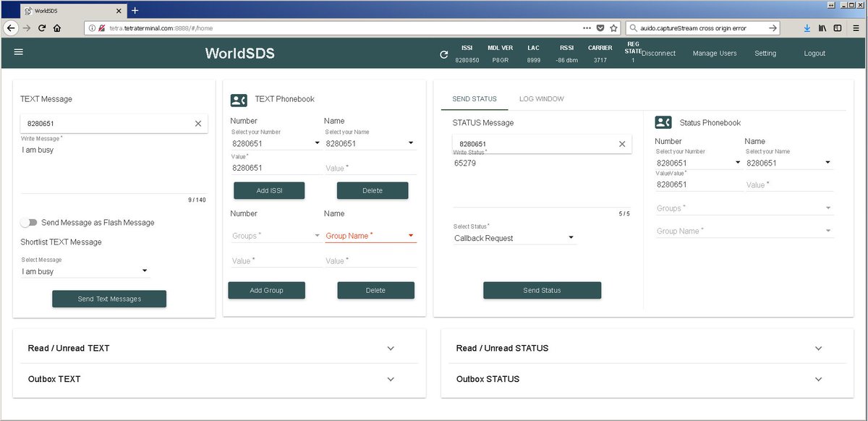Click Delete button next to Add Group
Screen dimensions: 868x421
click(x=375, y=290)
